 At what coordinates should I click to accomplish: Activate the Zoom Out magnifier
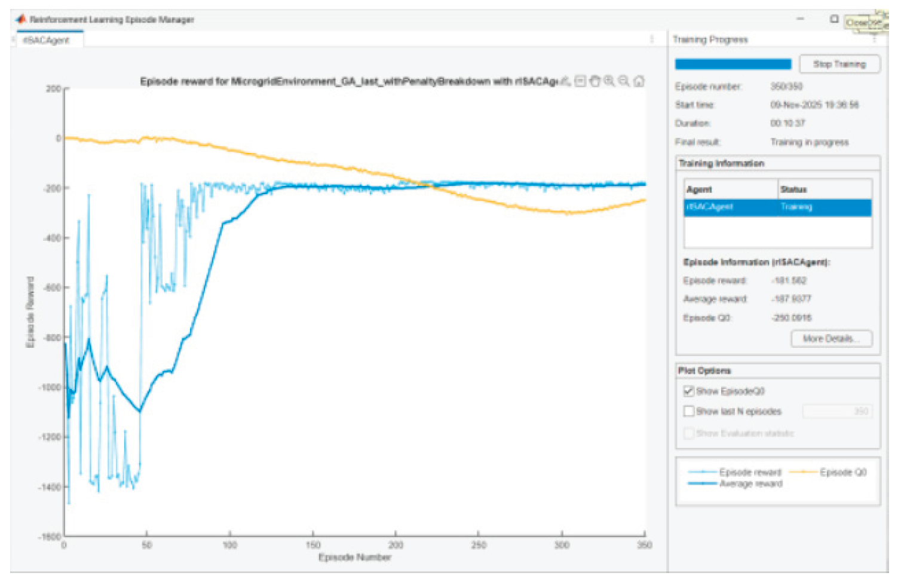(624, 81)
